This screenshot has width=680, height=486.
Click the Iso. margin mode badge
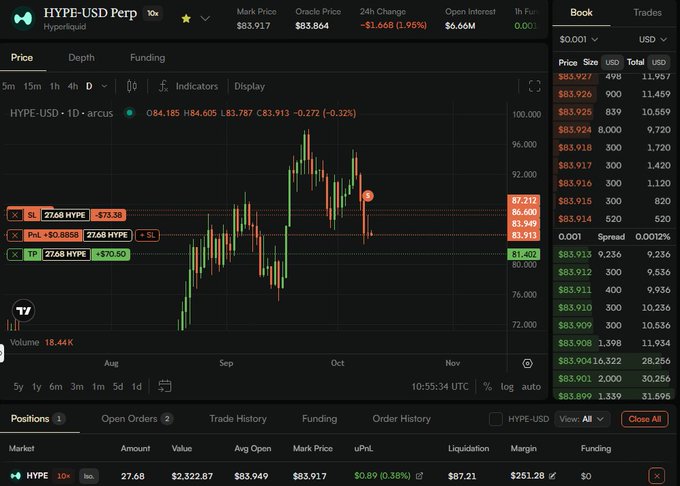pyautogui.click(x=88, y=476)
